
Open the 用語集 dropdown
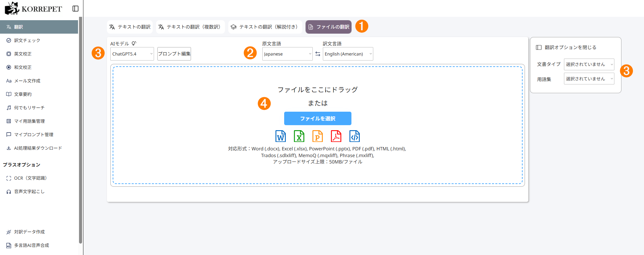coord(589,79)
